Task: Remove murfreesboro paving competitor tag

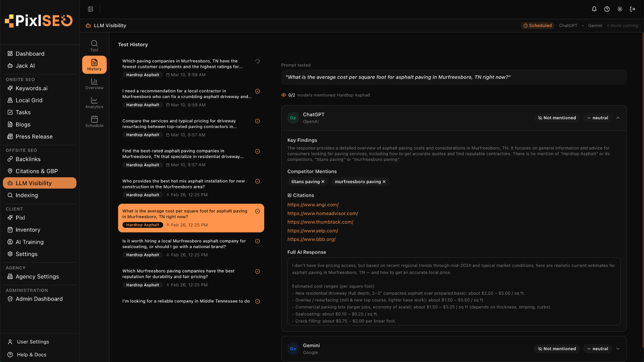Action: (x=384, y=182)
